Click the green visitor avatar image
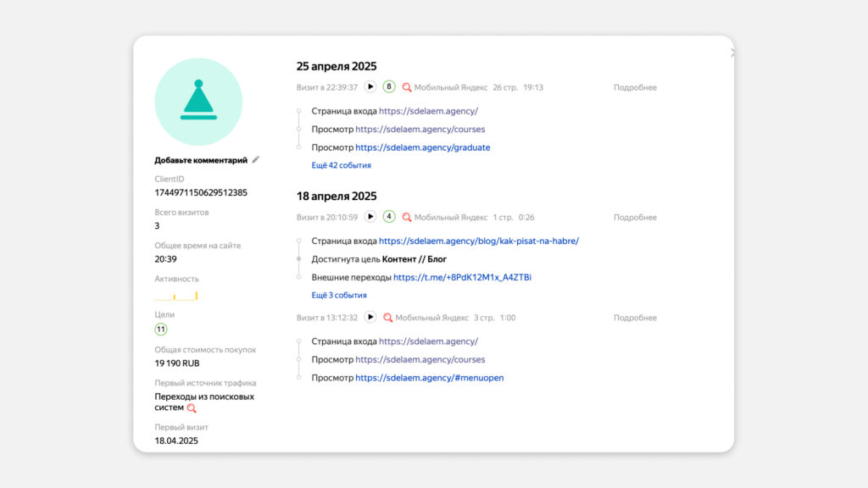Screen dimensions: 868x488 tap(198, 102)
